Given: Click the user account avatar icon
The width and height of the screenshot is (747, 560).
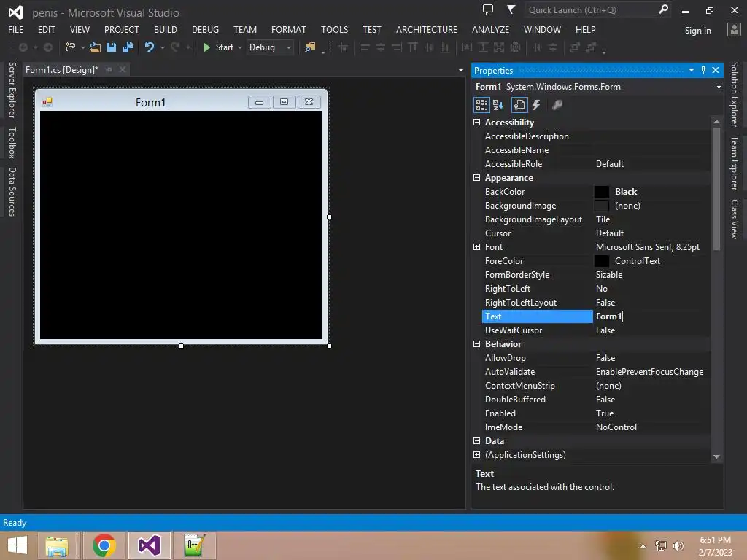Looking at the screenshot, I should (x=734, y=29).
